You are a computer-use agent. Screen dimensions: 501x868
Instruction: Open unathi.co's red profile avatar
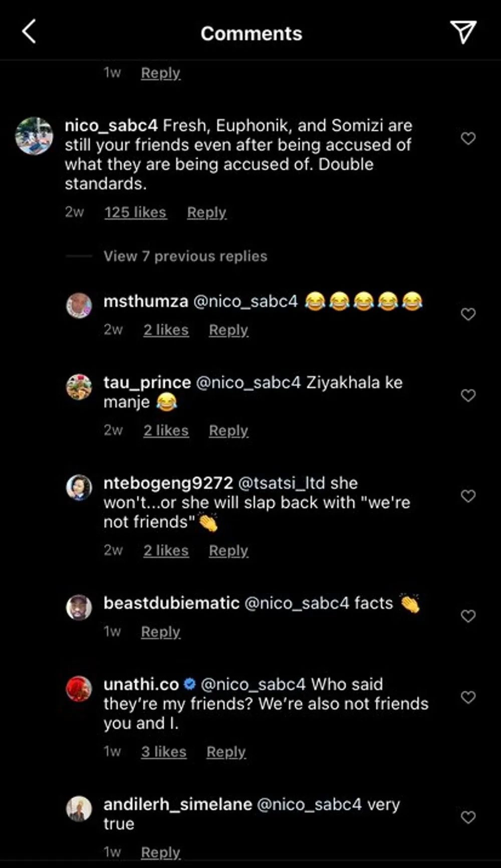click(x=79, y=689)
